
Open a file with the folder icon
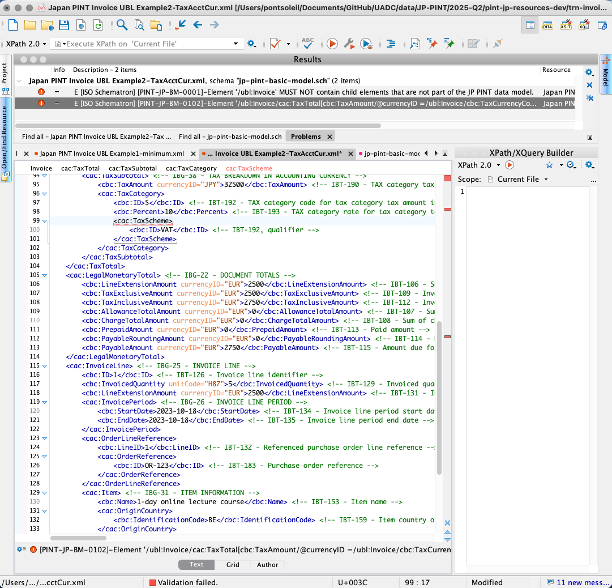pos(30,25)
